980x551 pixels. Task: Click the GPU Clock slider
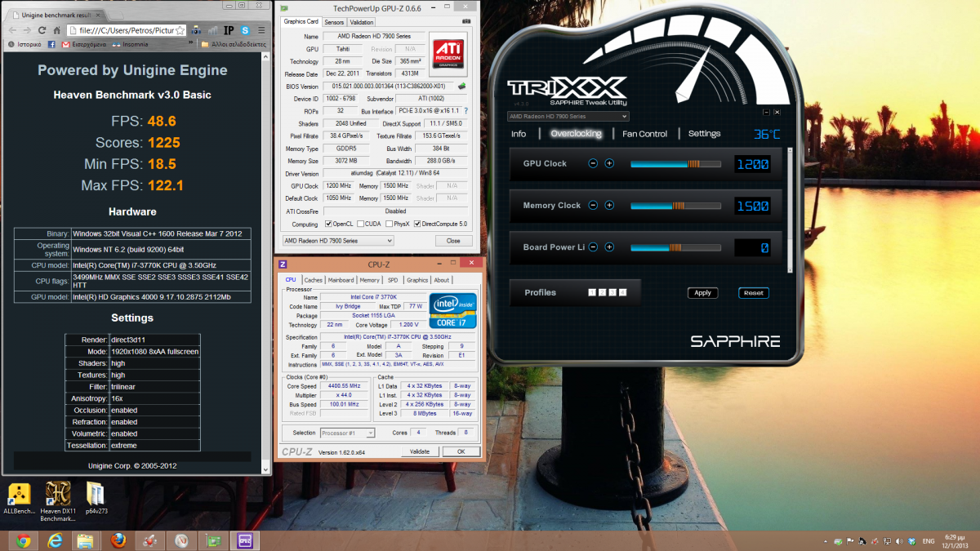(675, 163)
